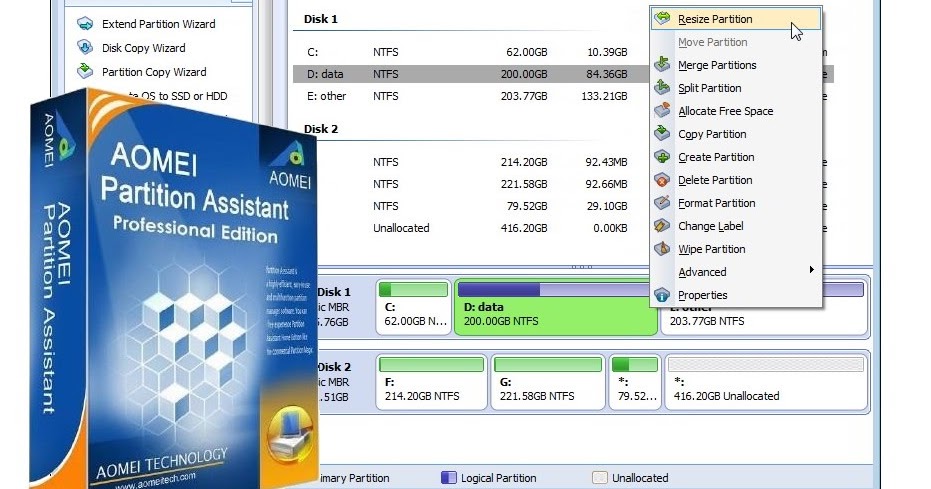The height and width of the screenshot is (489, 931).
Task: Click the 133.21GB value in E: other row
Action: [604, 96]
